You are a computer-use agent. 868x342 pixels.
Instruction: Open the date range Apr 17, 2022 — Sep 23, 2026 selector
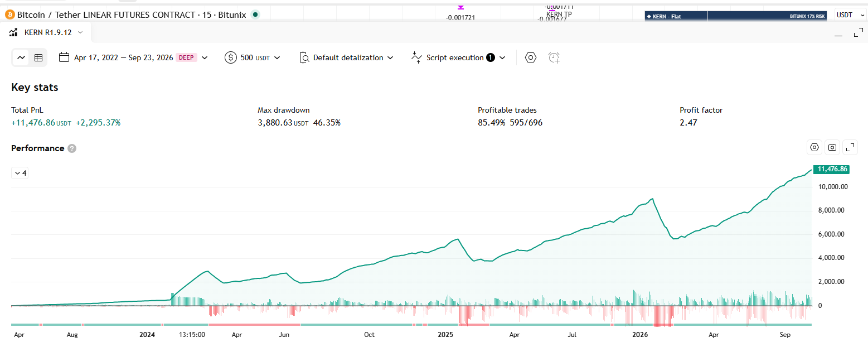[133, 57]
